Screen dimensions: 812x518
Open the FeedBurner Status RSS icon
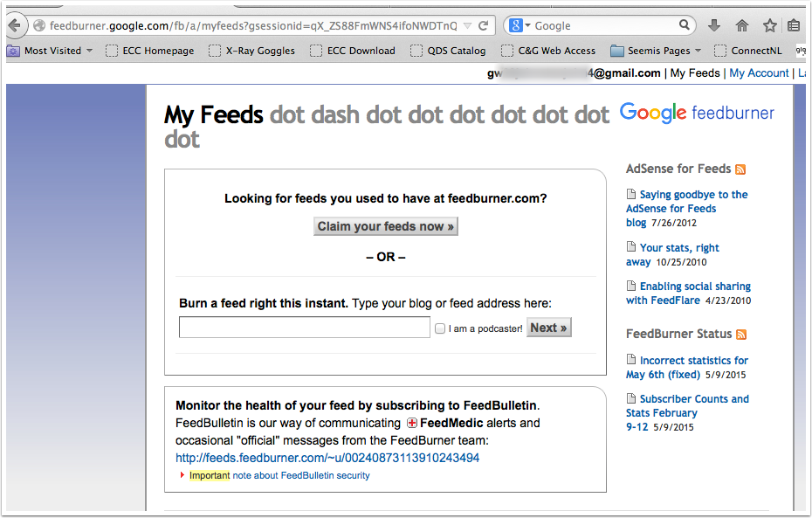pyautogui.click(x=741, y=335)
